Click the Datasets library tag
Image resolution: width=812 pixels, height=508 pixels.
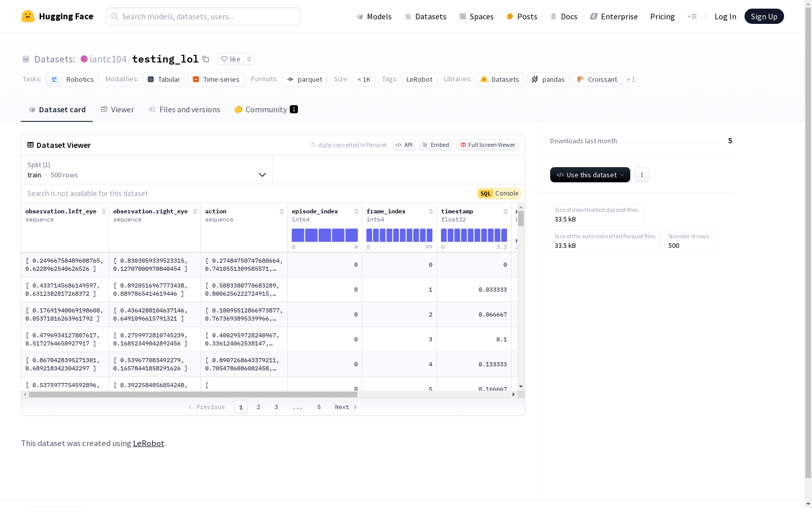[x=500, y=79]
